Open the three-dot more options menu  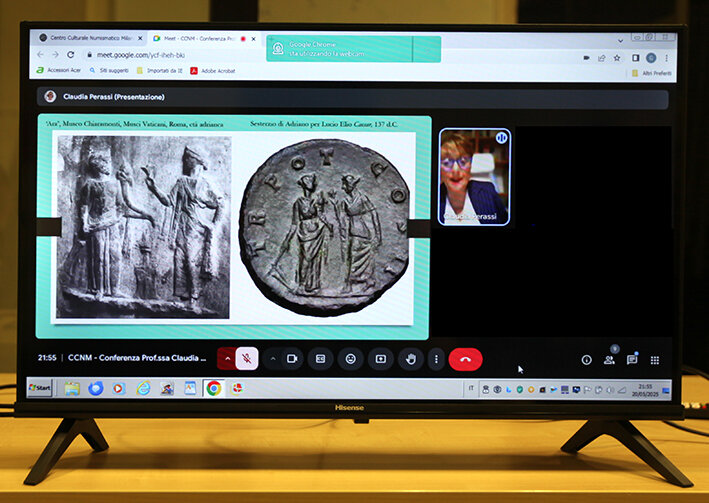436,359
